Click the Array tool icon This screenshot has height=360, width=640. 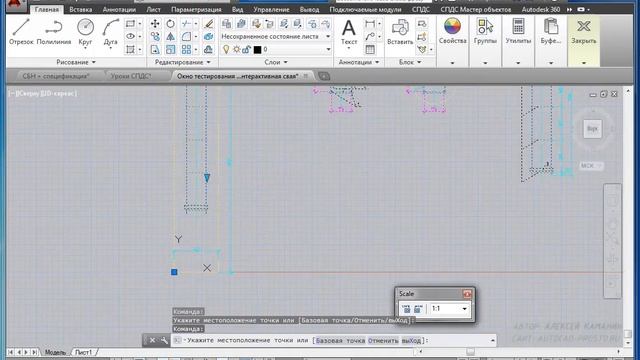186,50
